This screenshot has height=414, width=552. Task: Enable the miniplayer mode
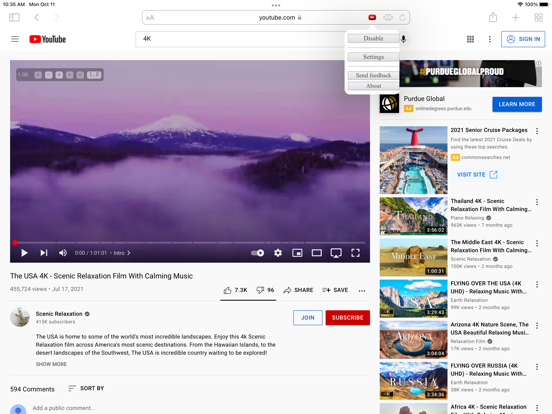(297, 253)
